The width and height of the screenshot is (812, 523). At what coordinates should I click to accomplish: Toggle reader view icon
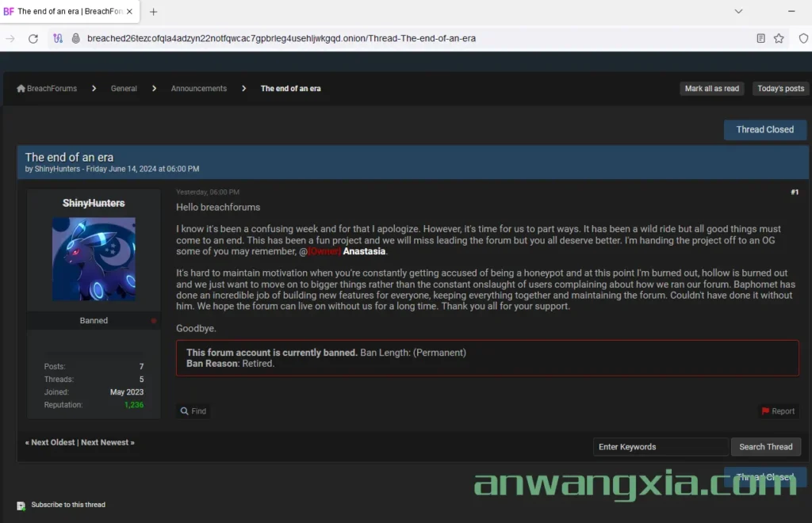tap(760, 38)
